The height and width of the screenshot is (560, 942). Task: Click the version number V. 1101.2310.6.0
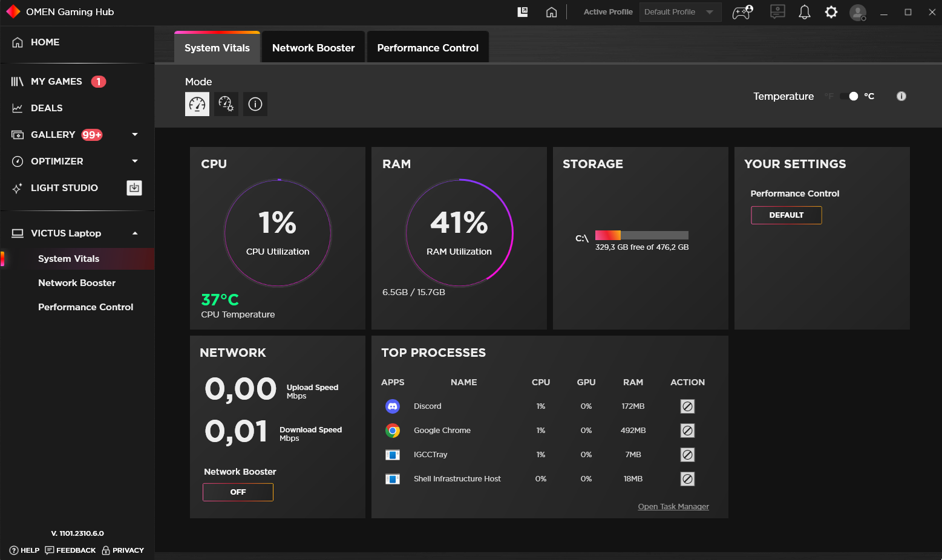tap(77, 533)
